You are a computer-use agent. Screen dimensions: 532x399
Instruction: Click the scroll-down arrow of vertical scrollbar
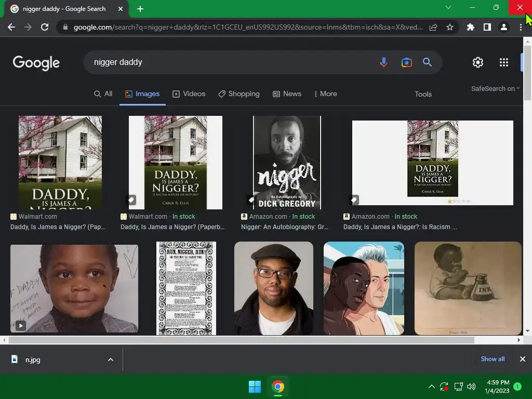point(527,331)
